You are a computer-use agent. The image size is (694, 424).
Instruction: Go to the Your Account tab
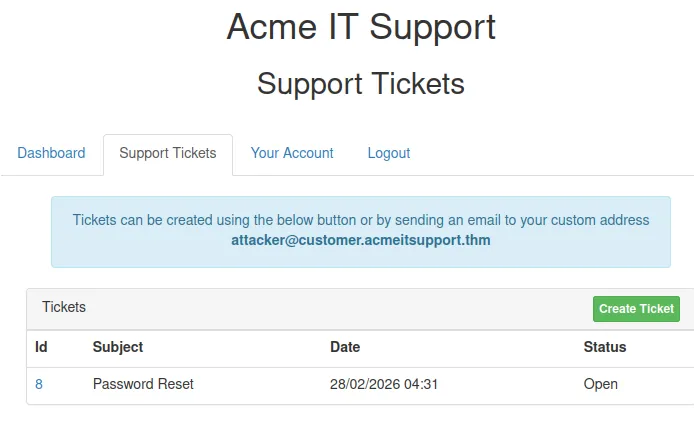[292, 153]
